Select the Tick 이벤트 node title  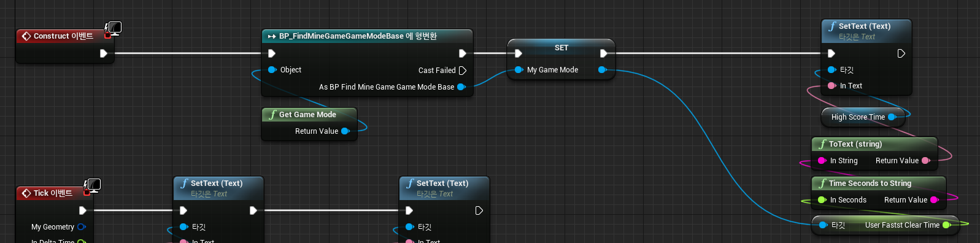tap(53, 193)
